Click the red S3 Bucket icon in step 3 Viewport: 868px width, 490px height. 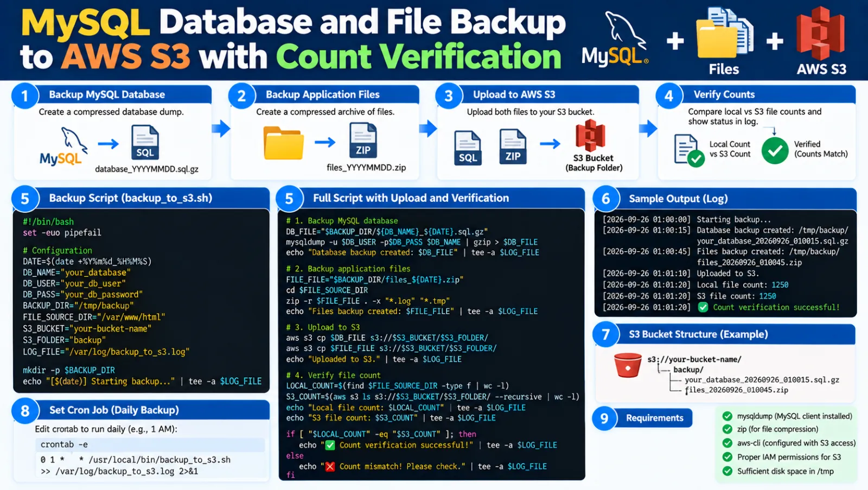(x=590, y=136)
